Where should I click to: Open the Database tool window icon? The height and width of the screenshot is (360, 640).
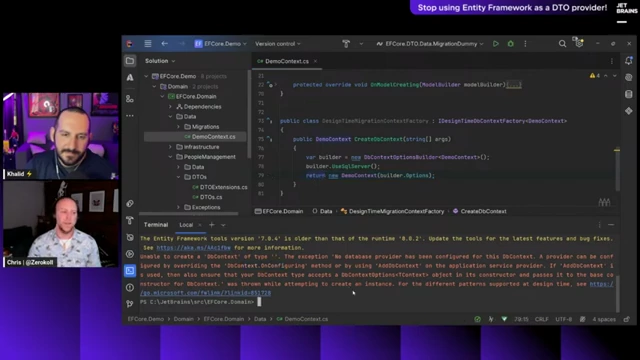point(629,94)
